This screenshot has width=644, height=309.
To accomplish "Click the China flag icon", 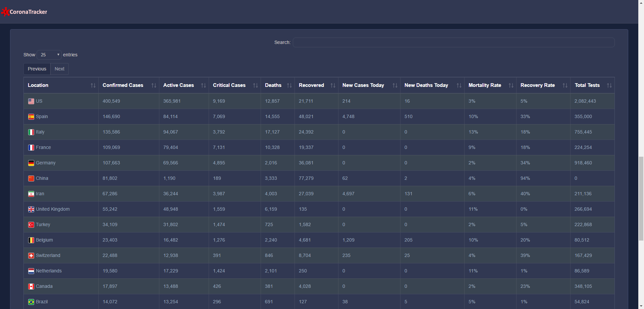I will click(x=31, y=178).
